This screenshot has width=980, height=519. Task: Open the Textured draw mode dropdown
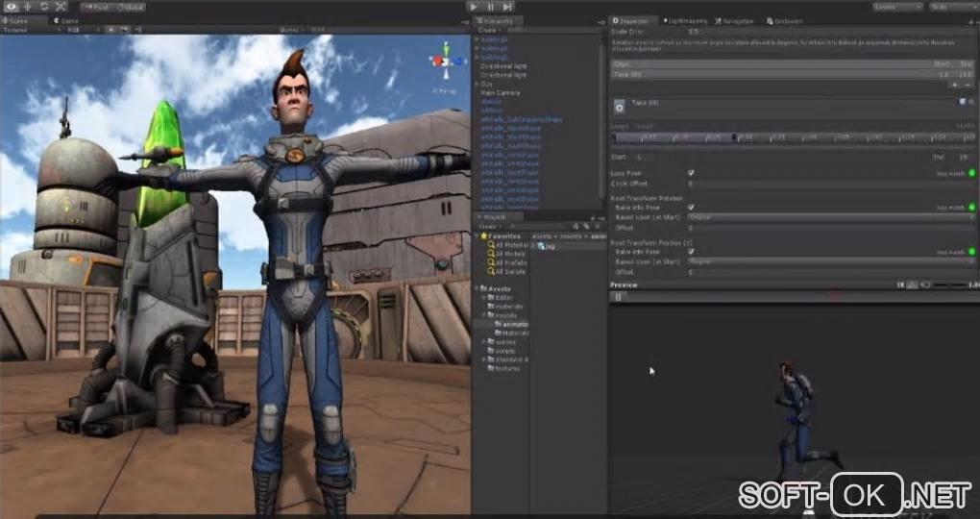(x=32, y=30)
